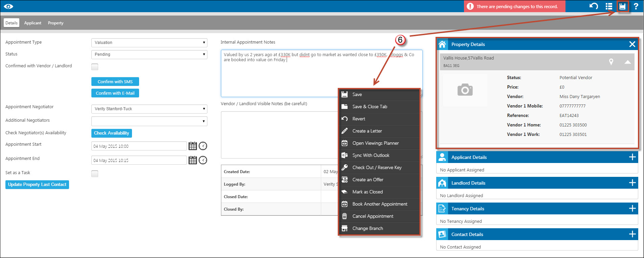The image size is (644, 258).
Task: Toggle Confirmed with Vendor / Landlord checkbox
Action: [95, 67]
